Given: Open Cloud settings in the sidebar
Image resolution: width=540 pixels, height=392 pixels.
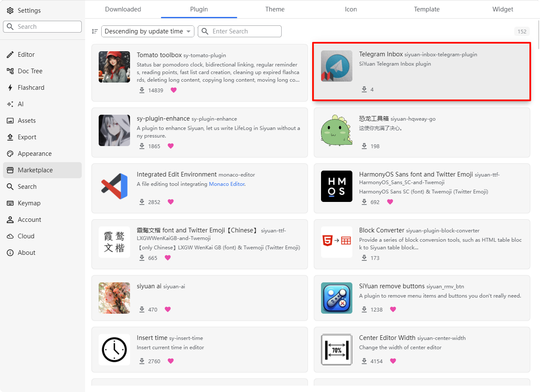Looking at the screenshot, I should [26, 236].
